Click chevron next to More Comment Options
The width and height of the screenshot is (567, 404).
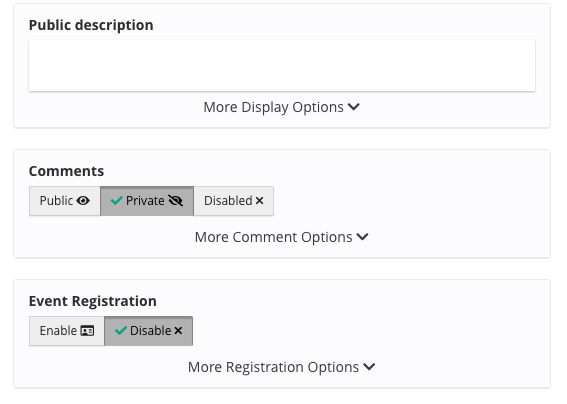[362, 237]
